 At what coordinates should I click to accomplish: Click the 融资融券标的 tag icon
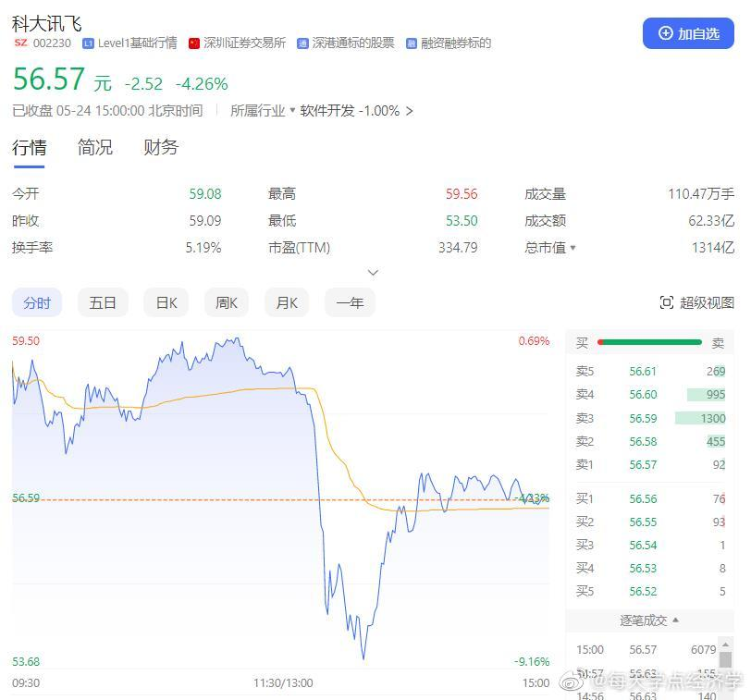(x=412, y=43)
